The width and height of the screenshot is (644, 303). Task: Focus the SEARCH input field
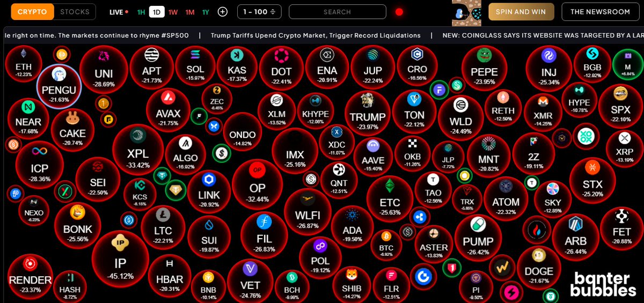[x=337, y=12]
